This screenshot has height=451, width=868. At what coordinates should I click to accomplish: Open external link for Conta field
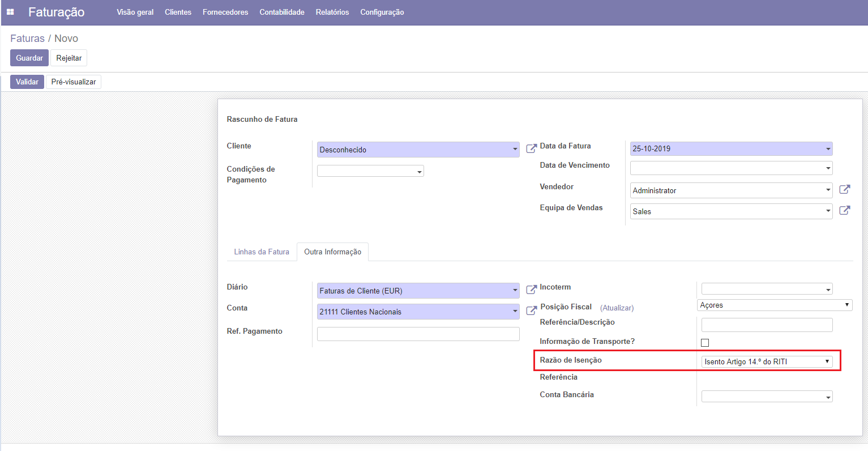pyautogui.click(x=531, y=310)
